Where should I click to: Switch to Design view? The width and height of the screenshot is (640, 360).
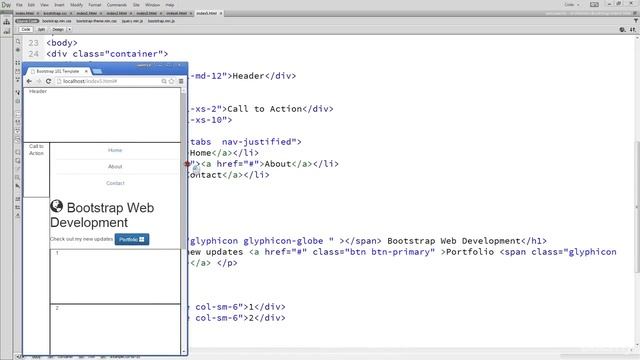click(58, 29)
